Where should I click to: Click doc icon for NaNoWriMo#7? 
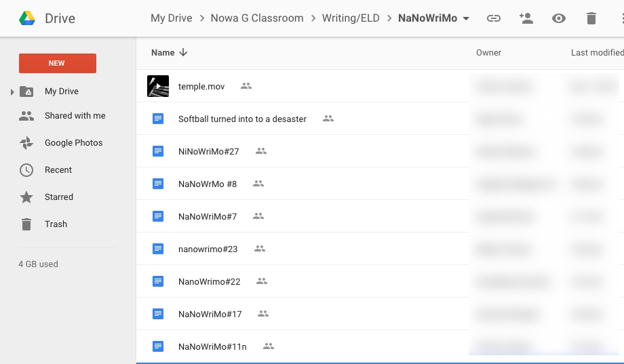pyautogui.click(x=158, y=216)
